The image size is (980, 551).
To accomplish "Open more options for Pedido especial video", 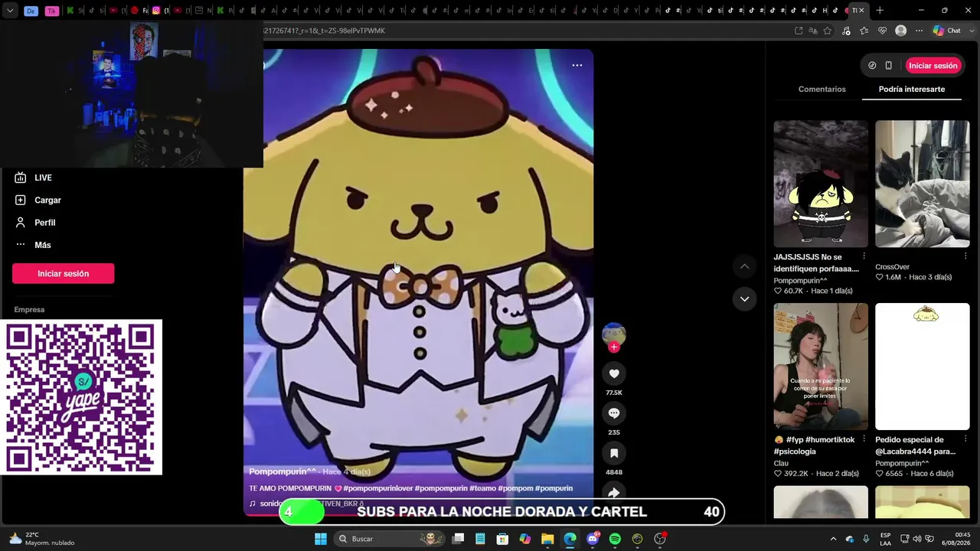I will [x=965, y=439].
